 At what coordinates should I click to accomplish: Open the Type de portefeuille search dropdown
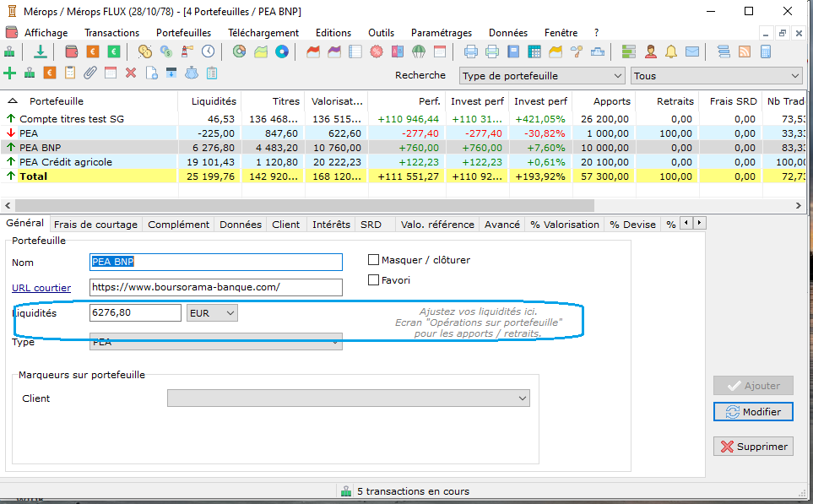[542, 76]
